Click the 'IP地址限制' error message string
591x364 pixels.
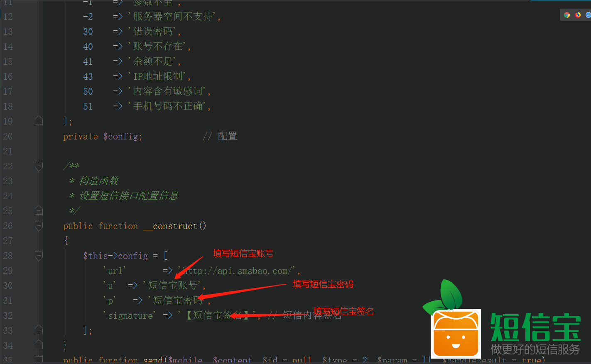pyautogui.click(x=157, y=76)
